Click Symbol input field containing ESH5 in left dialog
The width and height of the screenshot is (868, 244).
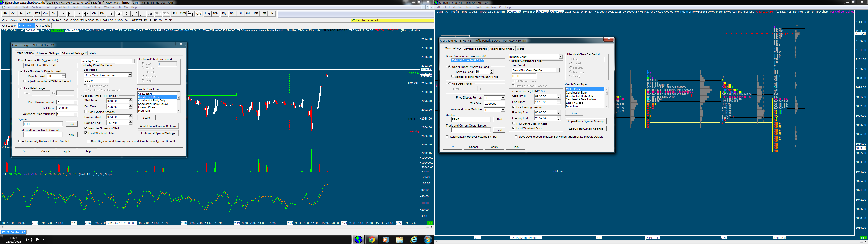coord(43,124)
